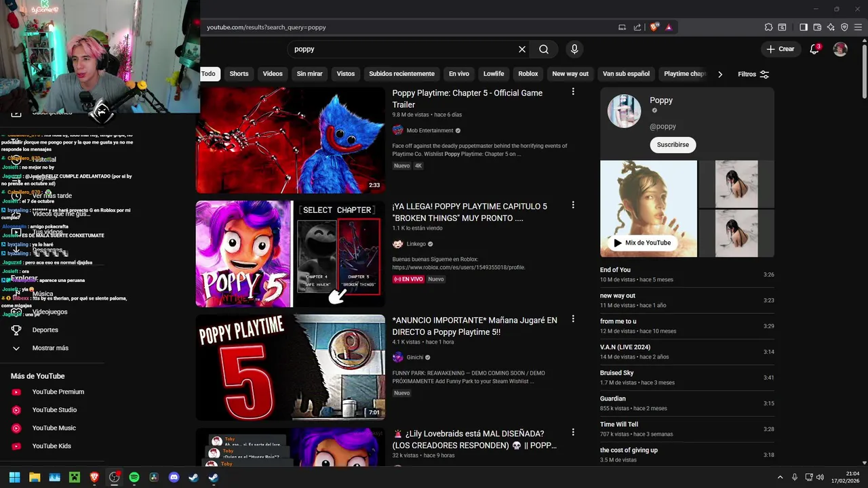Screen dimensions: 868x488
Task: Select the Roblox filter chip
Action: click(528, 74)
